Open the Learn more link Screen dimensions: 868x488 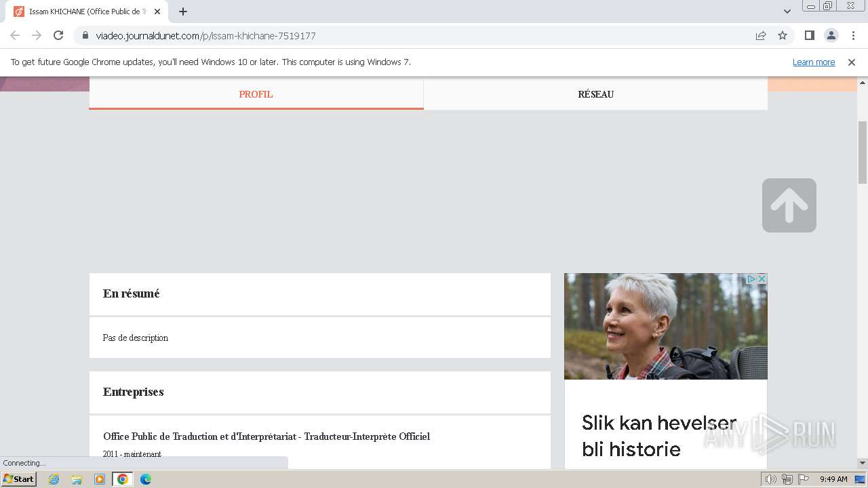pyautogui.click(x=814, y=62)
